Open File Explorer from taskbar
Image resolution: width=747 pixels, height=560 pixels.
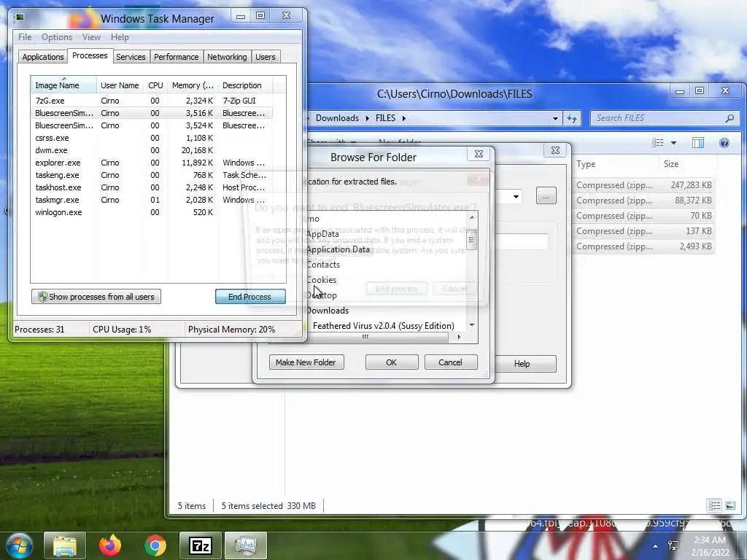click(65, 545)
